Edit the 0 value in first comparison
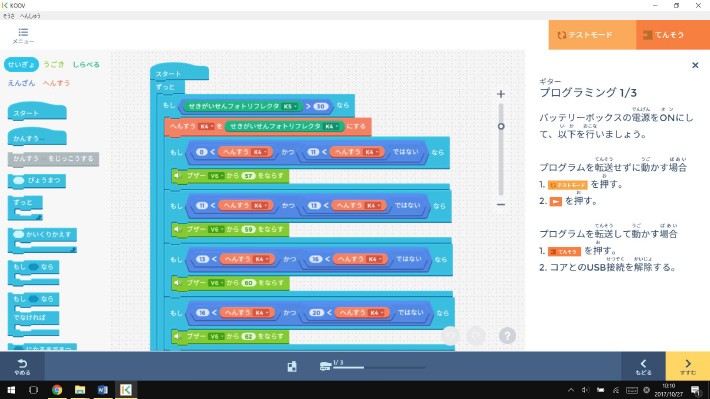 (202, 152)
